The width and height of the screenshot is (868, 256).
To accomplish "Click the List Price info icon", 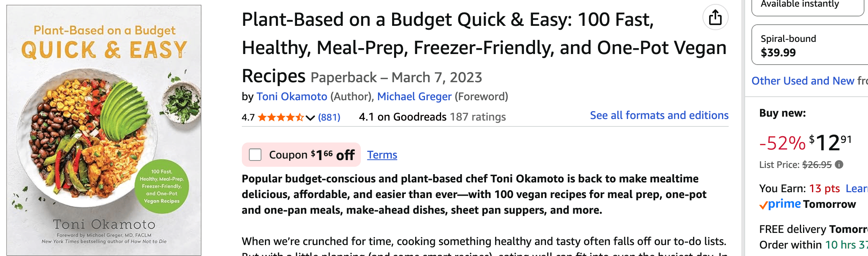I will pos(839,164).
